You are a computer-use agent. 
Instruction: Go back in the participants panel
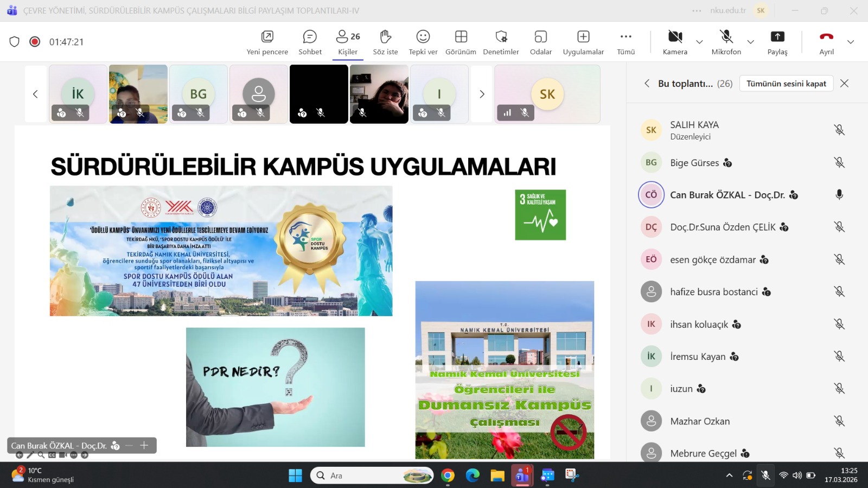coord(647,84)
